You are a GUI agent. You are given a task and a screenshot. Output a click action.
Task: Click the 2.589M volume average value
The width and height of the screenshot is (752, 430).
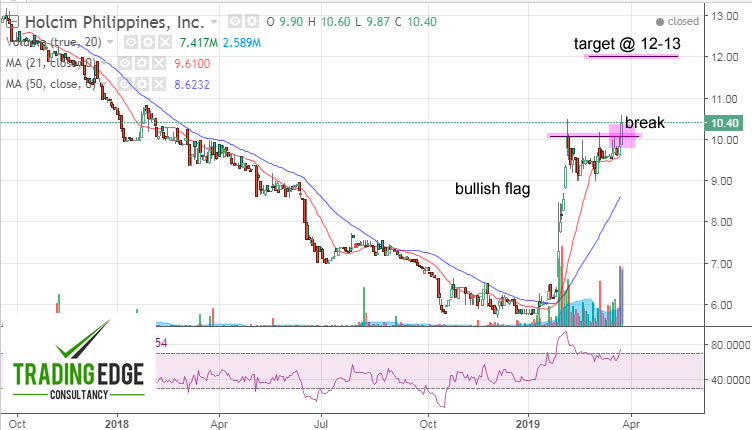tap(242, 43)
